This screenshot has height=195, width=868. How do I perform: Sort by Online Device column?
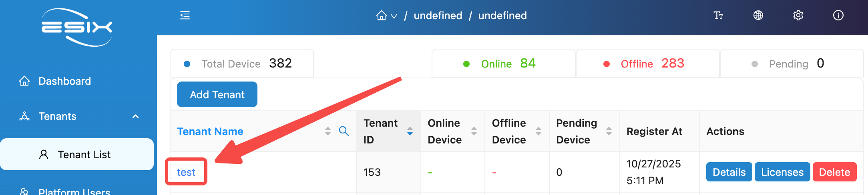474,131
